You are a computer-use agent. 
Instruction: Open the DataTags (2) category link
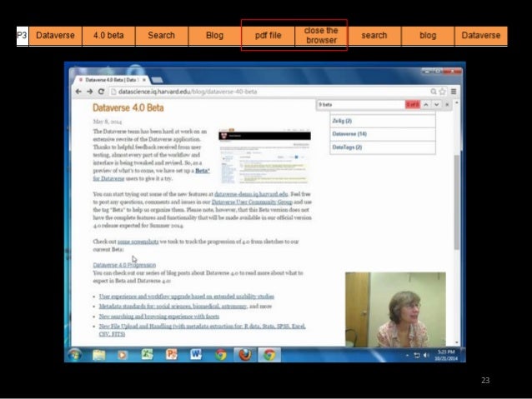pyautogui.click(x=347, y=147)
